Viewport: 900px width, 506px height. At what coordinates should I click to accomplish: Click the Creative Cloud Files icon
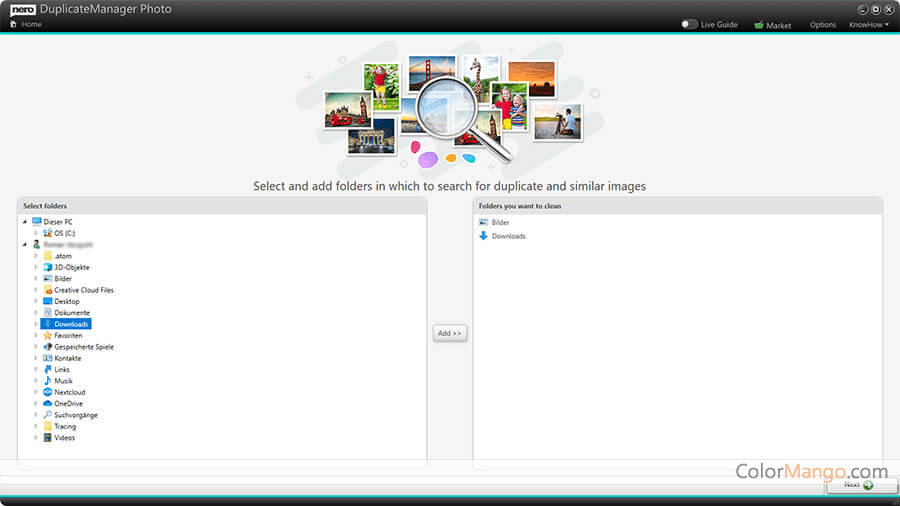pos(48,290)
